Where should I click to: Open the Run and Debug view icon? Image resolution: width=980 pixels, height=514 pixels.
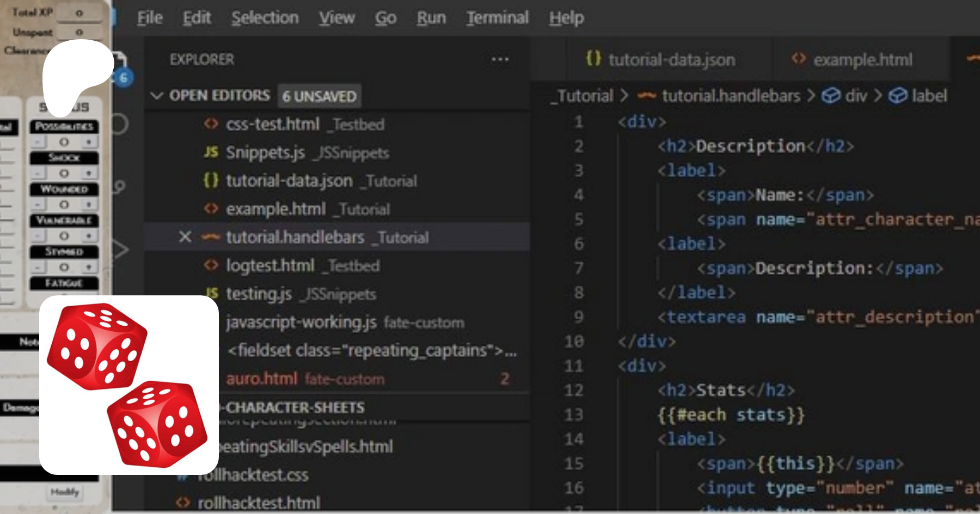(120, 250)
